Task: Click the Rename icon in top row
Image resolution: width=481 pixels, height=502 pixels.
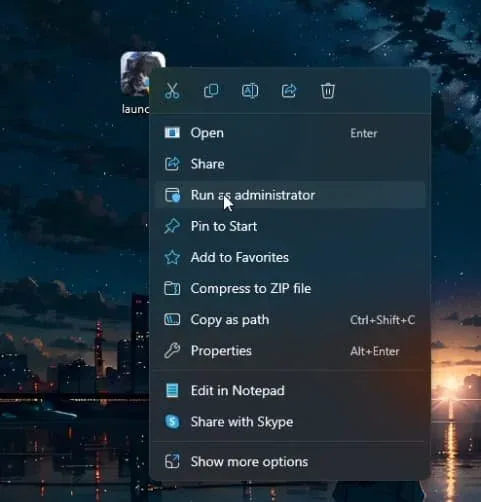Action: [250, 91]
